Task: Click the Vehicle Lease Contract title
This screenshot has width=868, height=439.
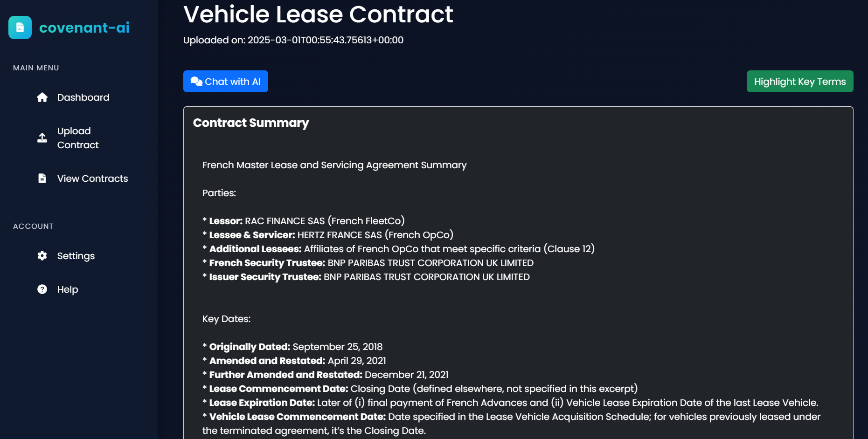Action: [x=318, y=14]
